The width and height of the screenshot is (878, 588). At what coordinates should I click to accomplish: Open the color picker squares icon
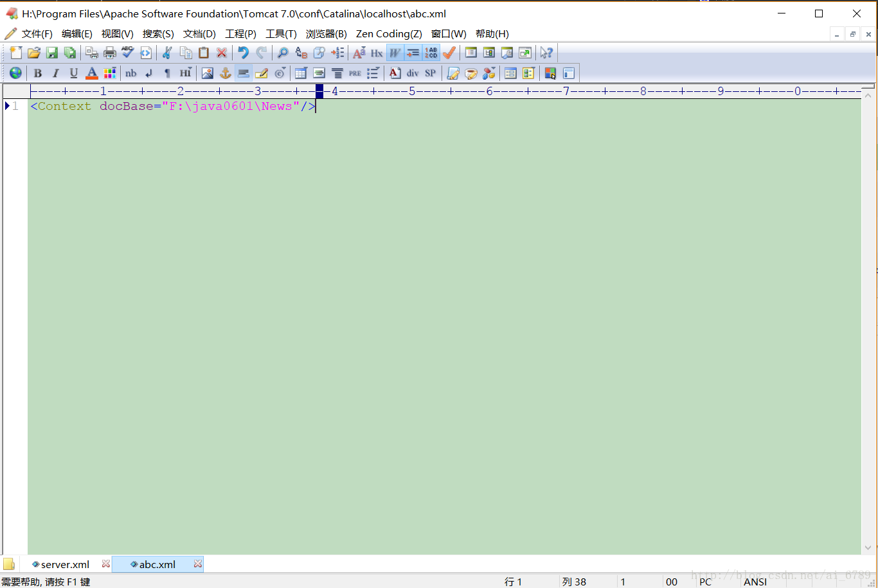click(x=550, y=73)
